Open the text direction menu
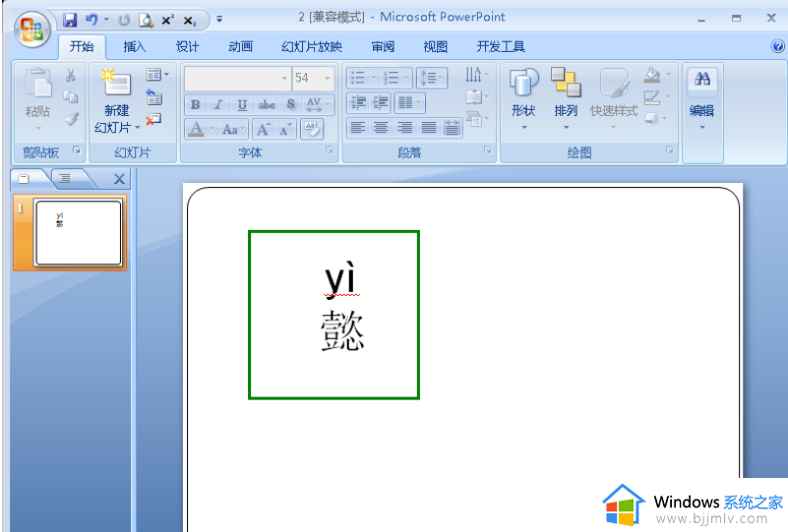This screenshot has width=788, height=532. point(476,76)
